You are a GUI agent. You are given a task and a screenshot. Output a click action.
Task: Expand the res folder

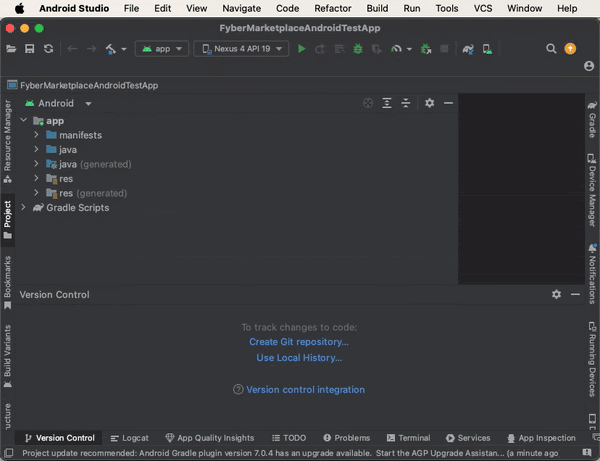[x=36, y=178]
